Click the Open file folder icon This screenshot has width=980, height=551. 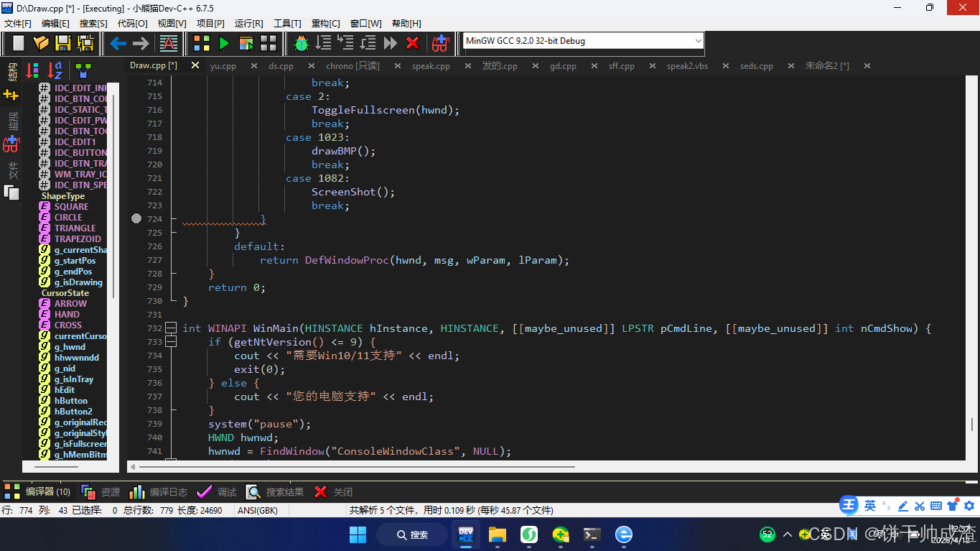(41, 43)
